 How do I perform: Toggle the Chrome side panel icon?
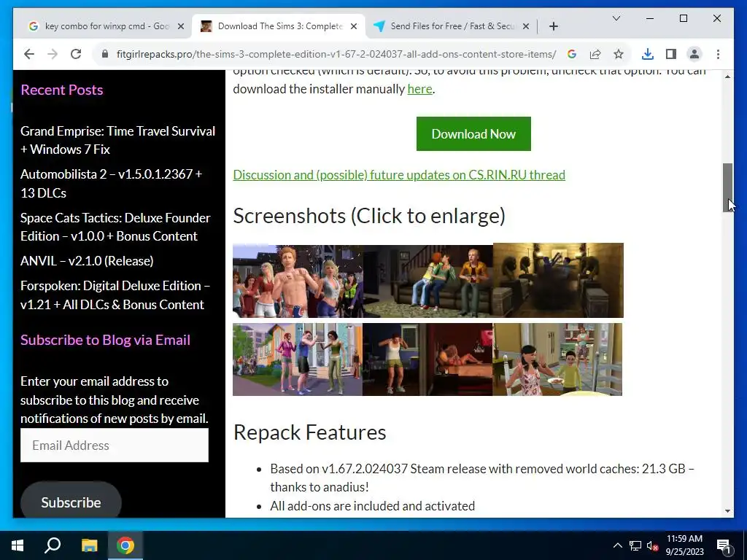[671, 54]
